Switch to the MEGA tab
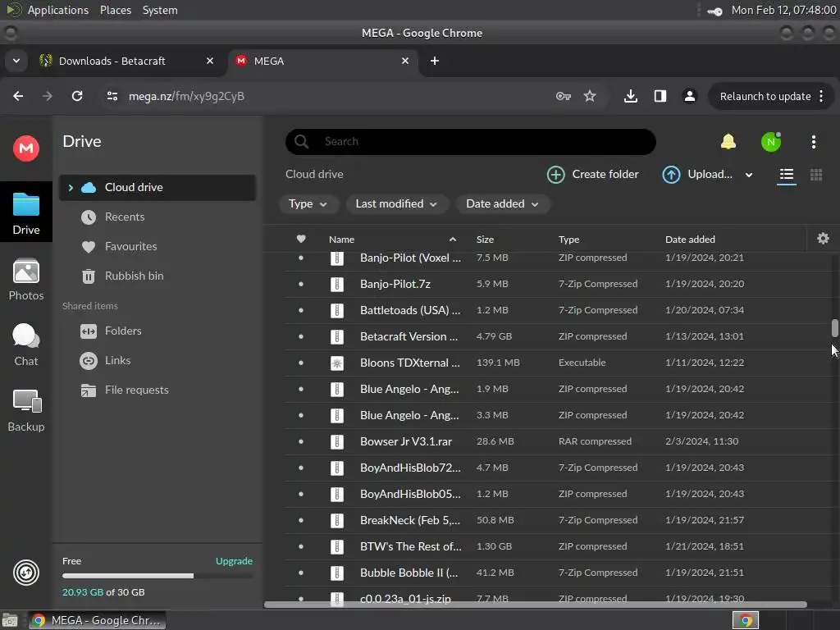 point(322,61)
